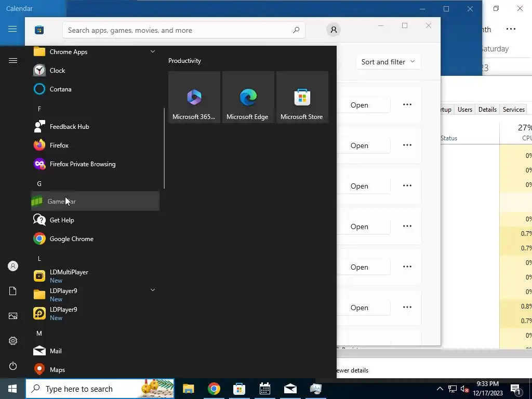Switch to Details tab in Task Manager
Image resolution: width=532 pixels, height=399 pixels.
pyautogui.click(x=487, y=110)
